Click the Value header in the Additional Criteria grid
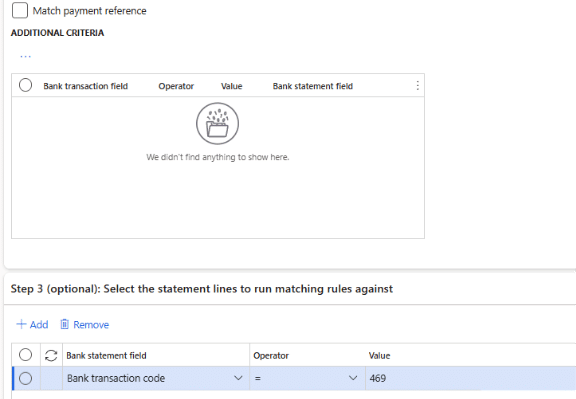The width and height of the screenshot is (576, 399). pos(231,86)
